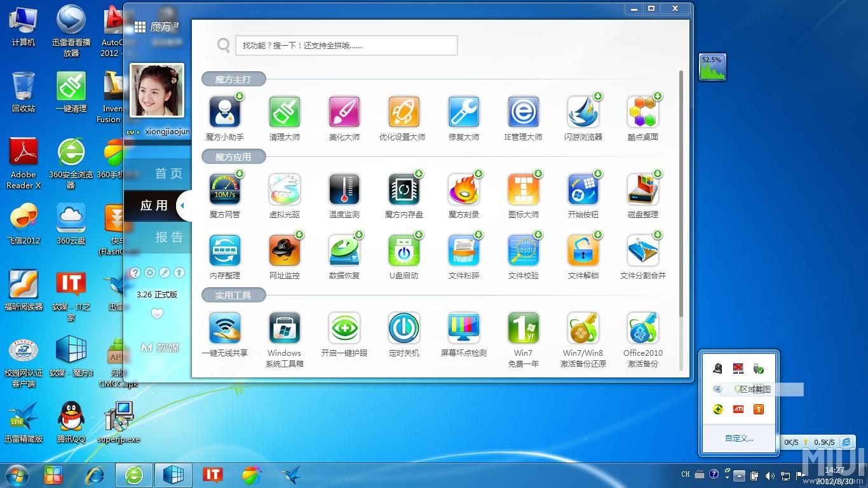Launch 磁盘整理 icon

coord(643,189)
